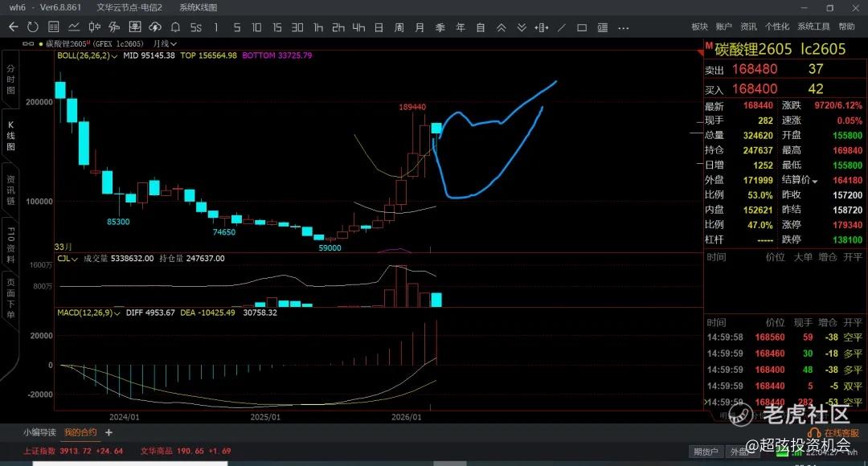Click the buy price 168400
Image resolution: width=868 pixels, height=466 pixels.
pos(755,88)
